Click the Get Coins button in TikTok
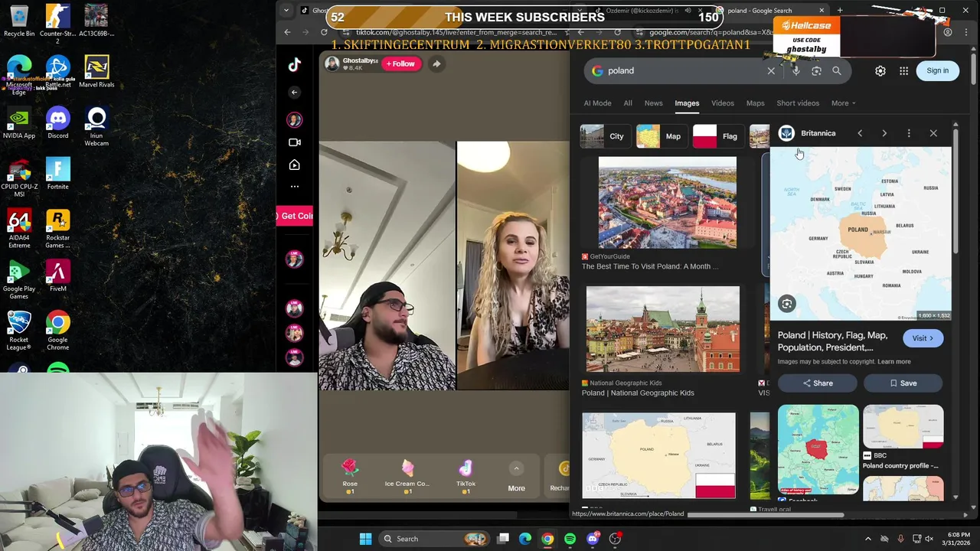Image resolution: width=980 pixels, height=551 pixels. pyautogui.click(x=296, y=216)
